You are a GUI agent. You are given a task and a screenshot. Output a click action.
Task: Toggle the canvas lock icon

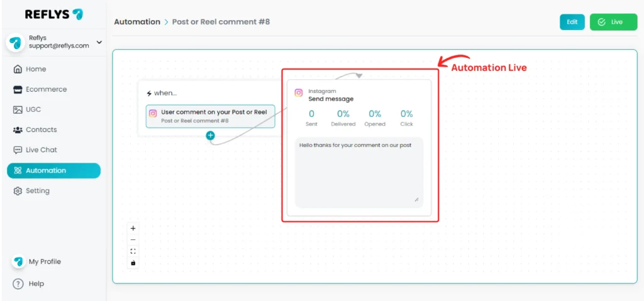point(133,263)
